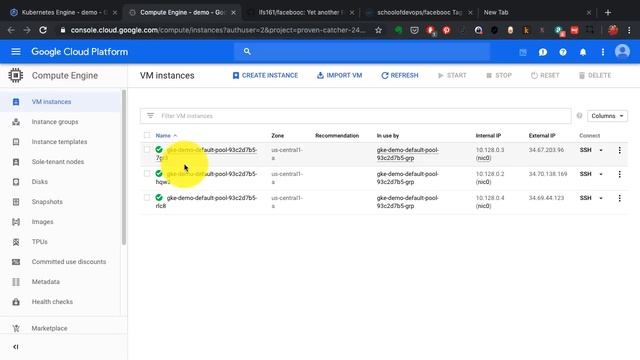The width and height of the screenshot is (640, 360).
Task: Reload the page in browser
Action: click(x=43, y=30)
